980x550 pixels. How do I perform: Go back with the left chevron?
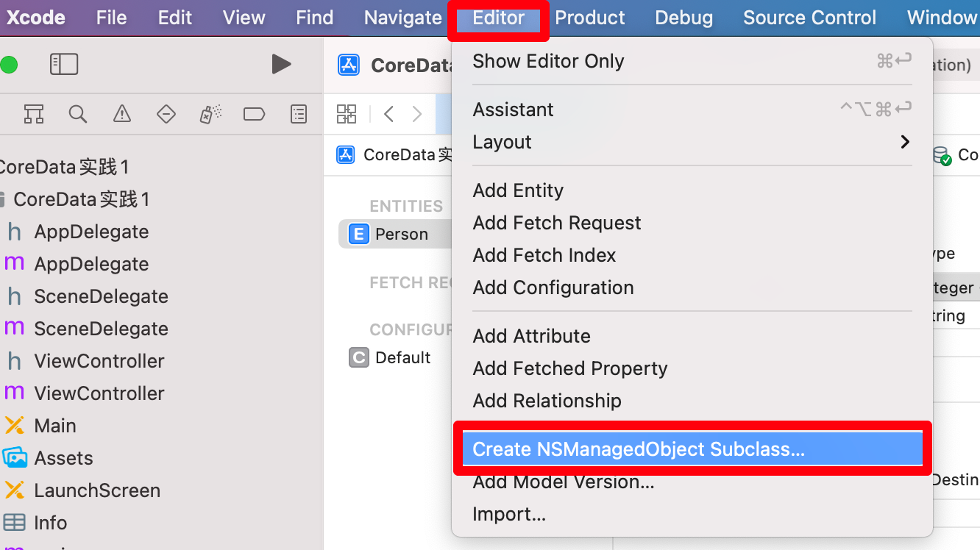[x=389, y=114]
